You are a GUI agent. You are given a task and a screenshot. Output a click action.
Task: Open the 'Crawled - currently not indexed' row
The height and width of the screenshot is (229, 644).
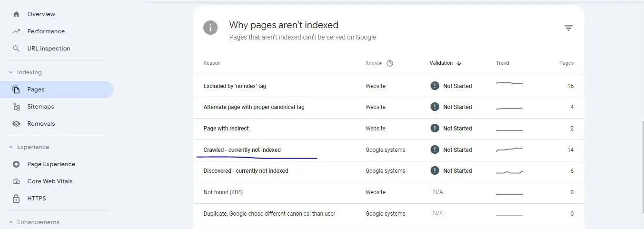click(x=388, y=150)
